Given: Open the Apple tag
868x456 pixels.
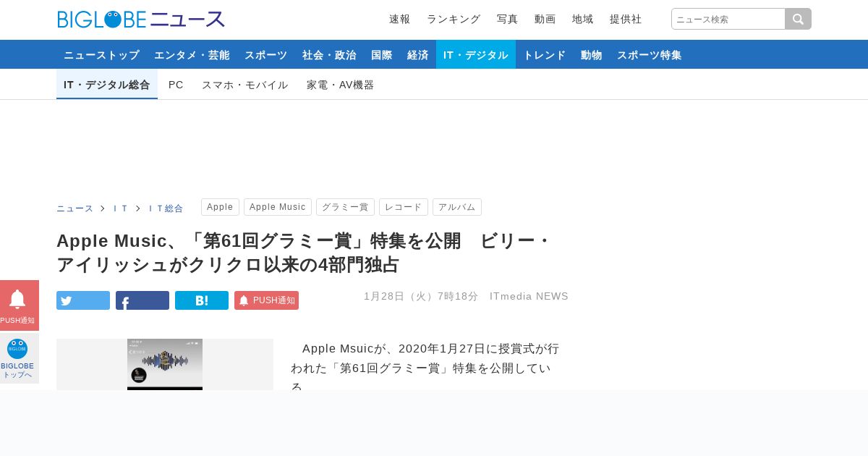Looking at the screenshot, I should (x=220, y=207).
